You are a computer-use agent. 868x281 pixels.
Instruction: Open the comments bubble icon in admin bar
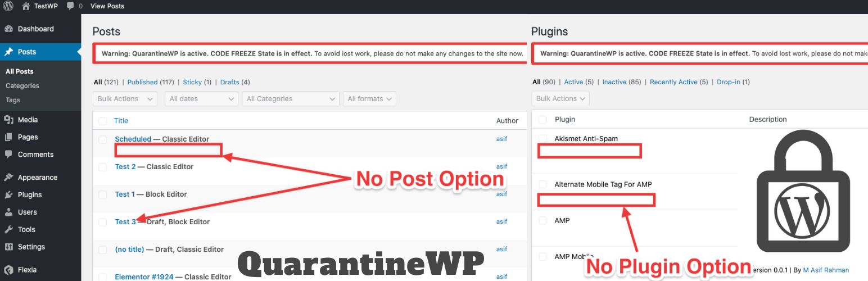pos(70,6)
